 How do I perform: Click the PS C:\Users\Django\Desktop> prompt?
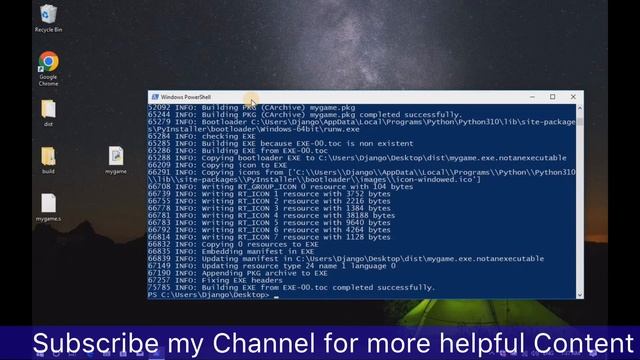209,295
